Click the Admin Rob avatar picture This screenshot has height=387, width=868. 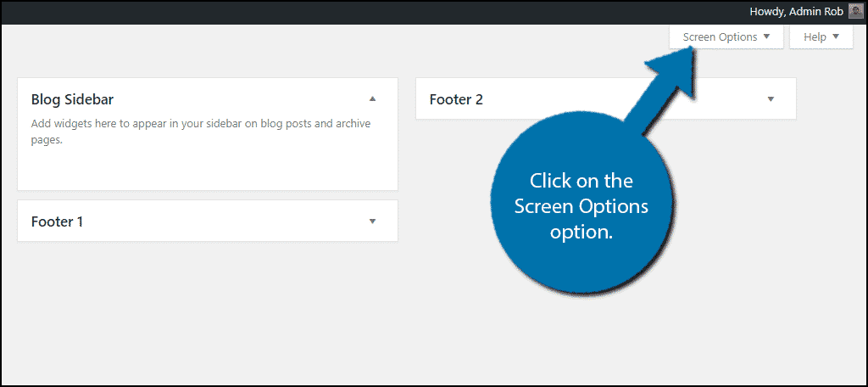(855, 12)
